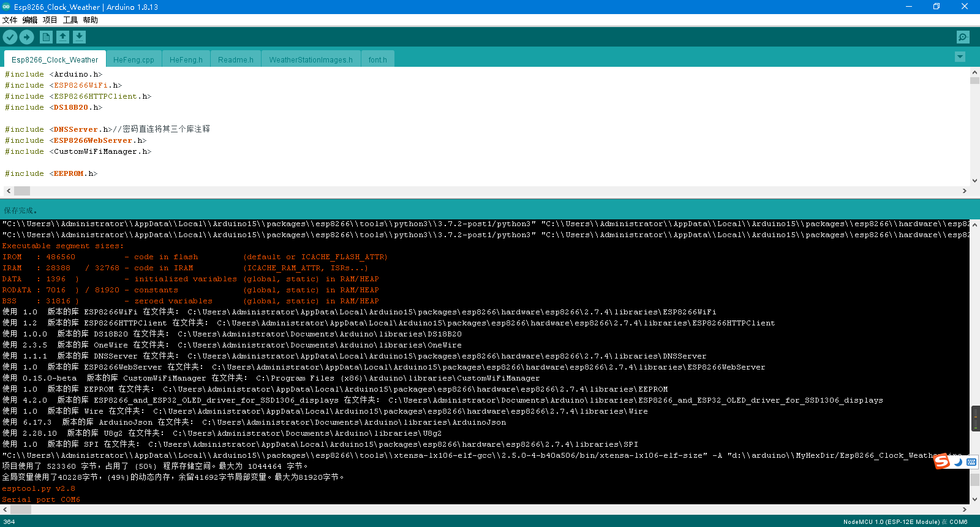
Task: Click the Save sketch toolbar icon
Action: coord(79,37)
